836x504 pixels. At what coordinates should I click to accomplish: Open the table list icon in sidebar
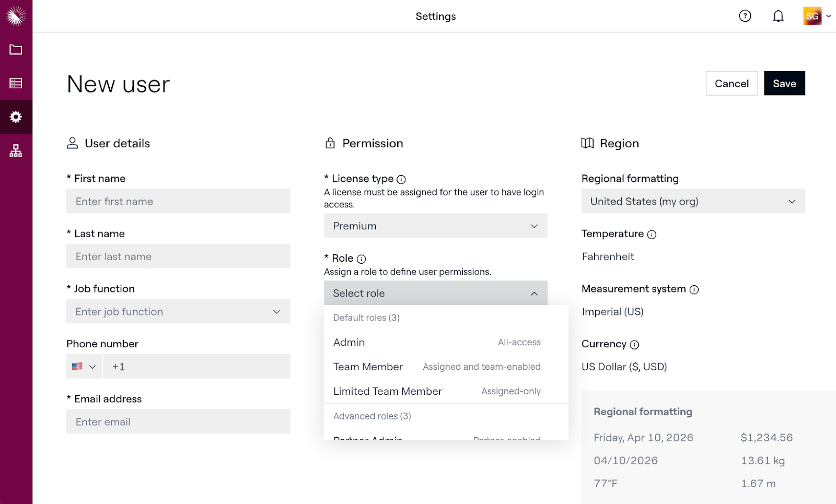(x=16, y=83)
